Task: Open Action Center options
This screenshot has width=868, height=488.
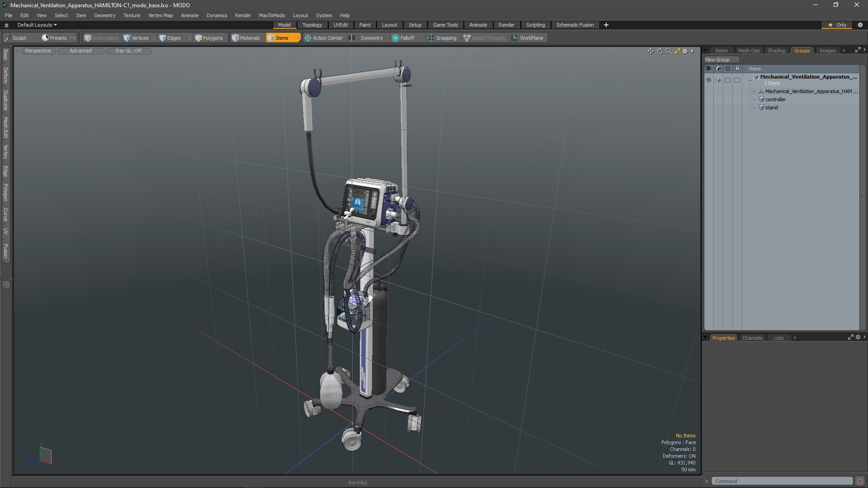Action: (324, 38)
